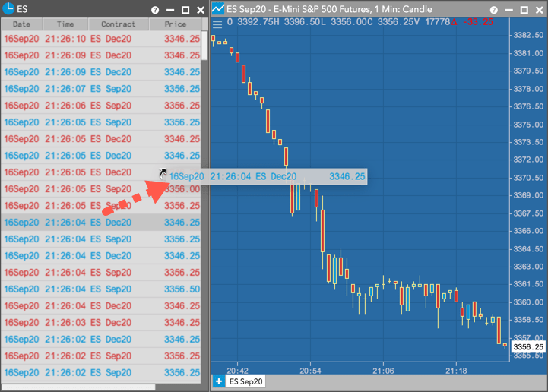Open the help icon in ES window
548x392 pixels.
pyautogui.click(x=155, y=10)
